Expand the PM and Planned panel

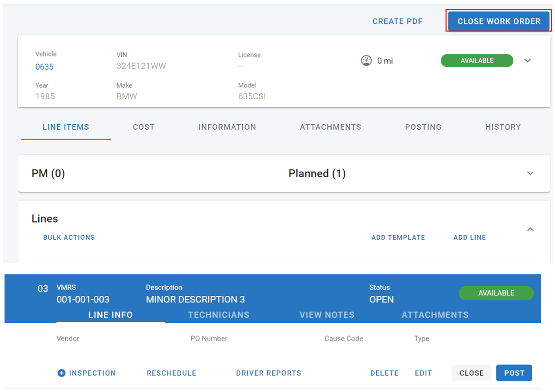530,174
